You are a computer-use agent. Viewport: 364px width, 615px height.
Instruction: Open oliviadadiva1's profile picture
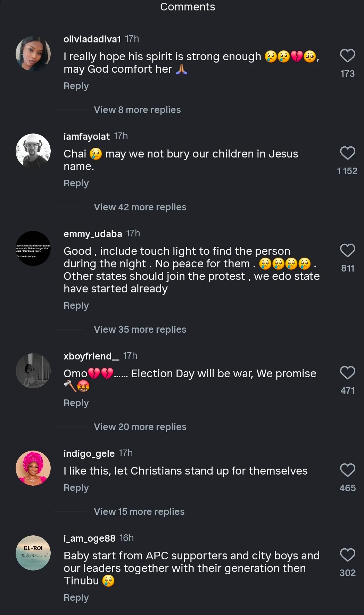click(33, 54)
